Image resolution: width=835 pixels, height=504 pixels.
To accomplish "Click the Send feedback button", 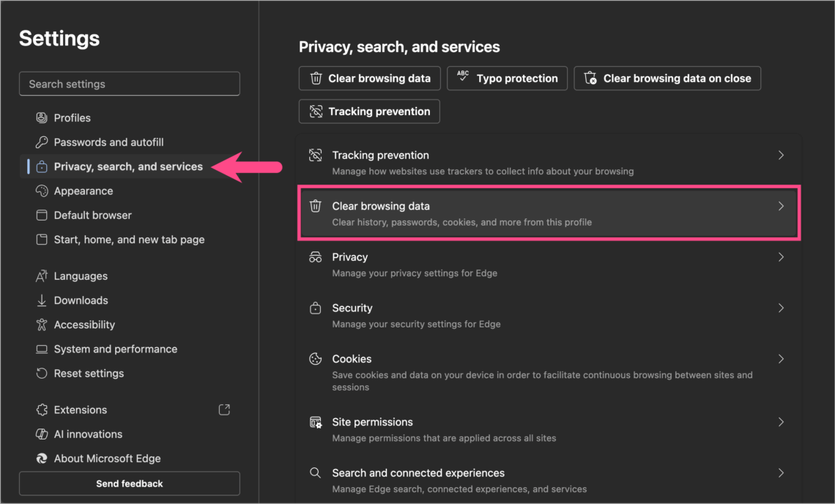I will 129,483.
